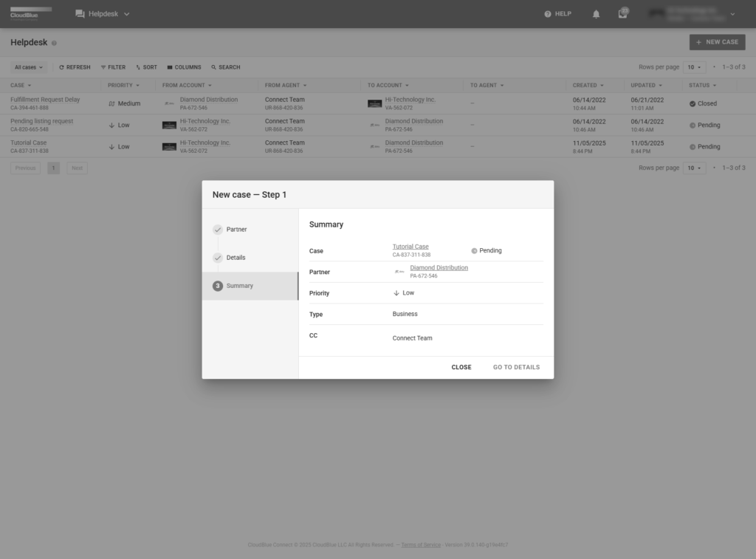This screenshot has height=559, width=756.
Task: Click Go To Details button
Action: pyautogui.click(x=516, y=367)
